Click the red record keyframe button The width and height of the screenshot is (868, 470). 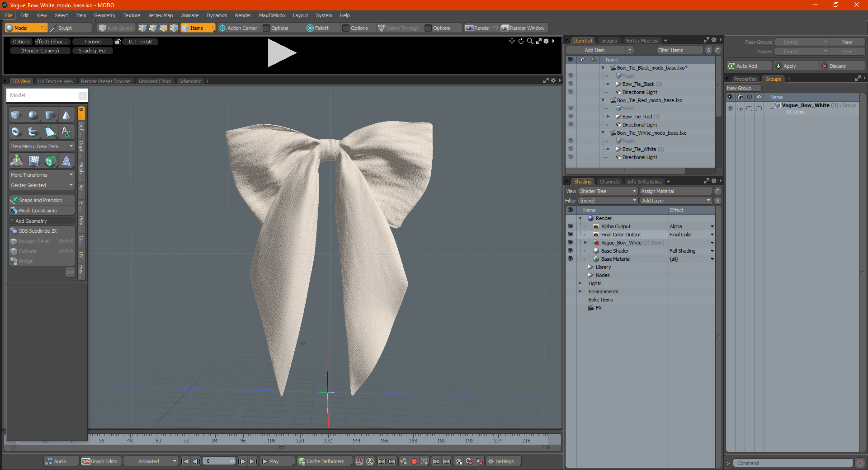click(x=414, y=461)
